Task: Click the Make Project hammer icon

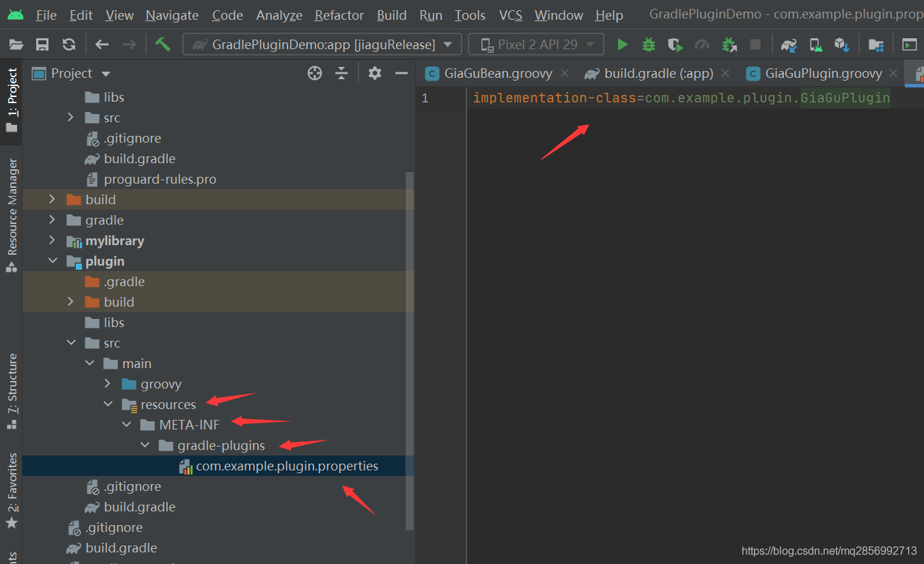Action: coord(163,44)
